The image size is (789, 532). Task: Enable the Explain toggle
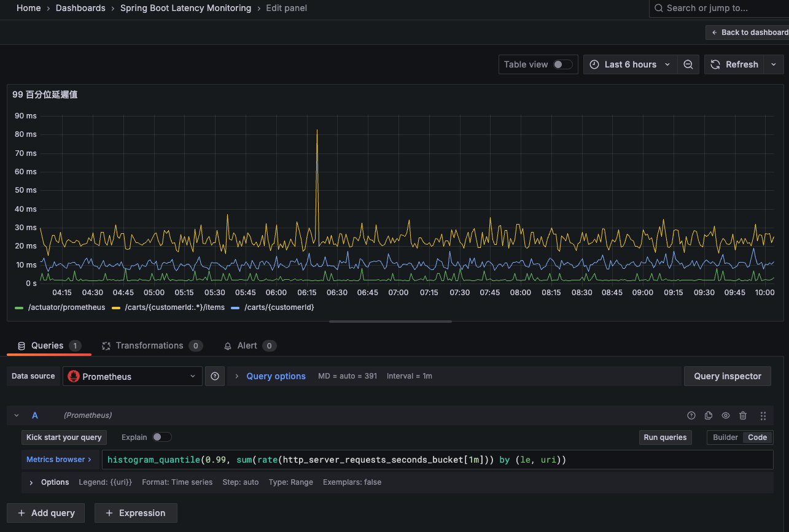coord(161,437)
